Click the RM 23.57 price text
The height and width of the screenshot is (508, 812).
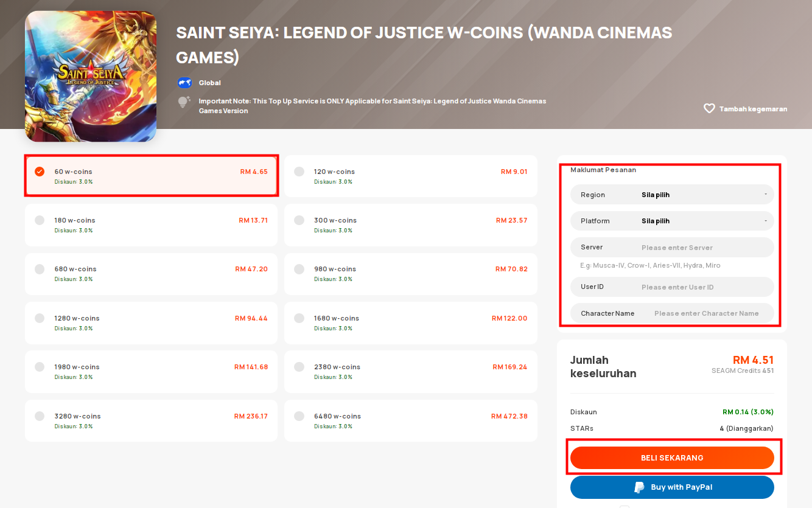pyautogui.click(x=512, y=220)
